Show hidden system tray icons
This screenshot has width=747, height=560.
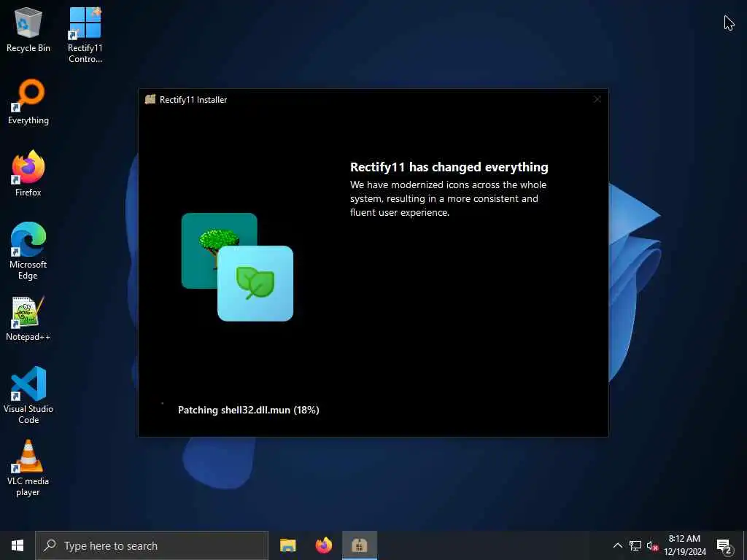click(x=617, y=545)
